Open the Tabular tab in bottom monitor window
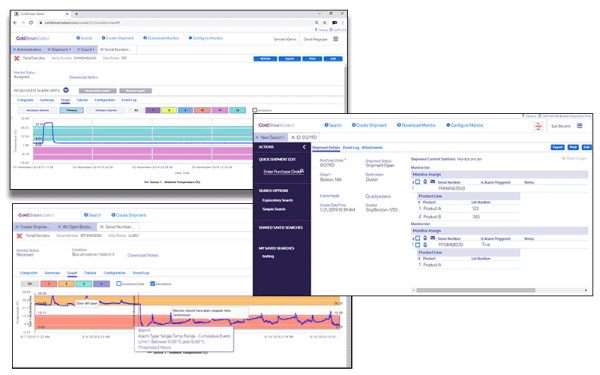This screenshot has width=600, height=375. tap(90, 273)
